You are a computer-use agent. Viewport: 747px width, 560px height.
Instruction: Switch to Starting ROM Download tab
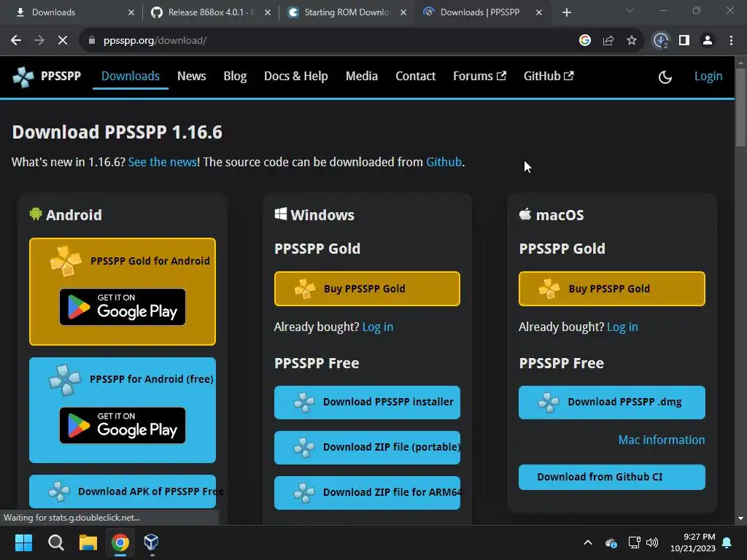click(347, 12)
